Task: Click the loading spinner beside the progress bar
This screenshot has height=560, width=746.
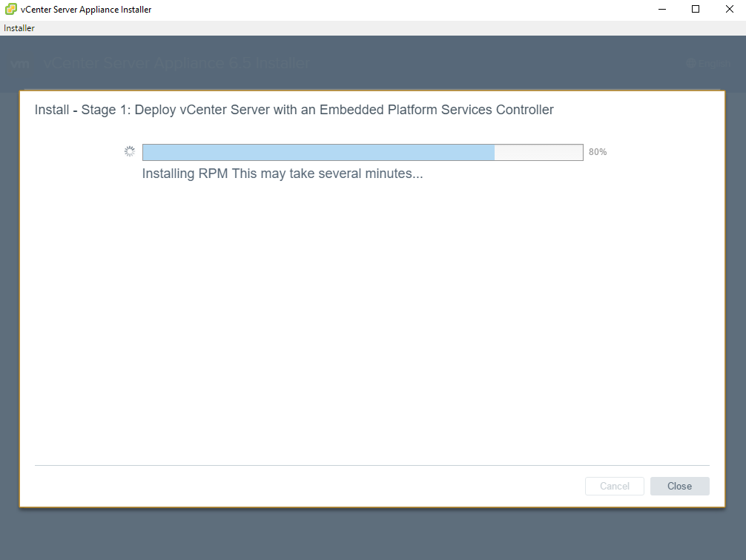Action: pos(130,151)
